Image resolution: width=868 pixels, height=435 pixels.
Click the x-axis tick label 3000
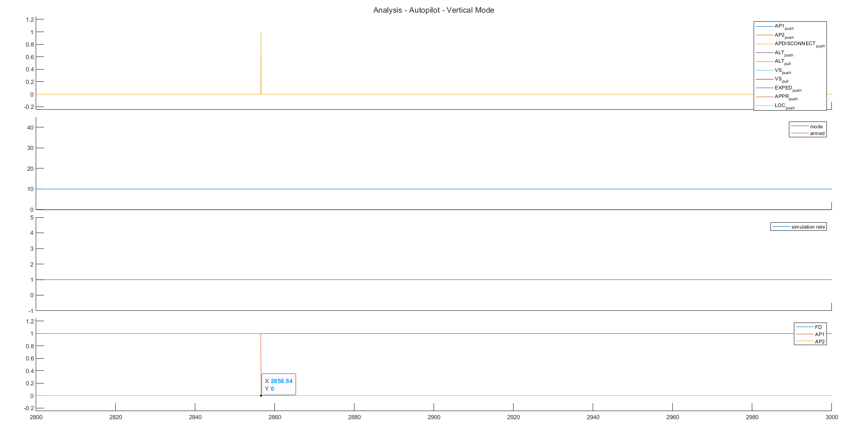point(832,417)
